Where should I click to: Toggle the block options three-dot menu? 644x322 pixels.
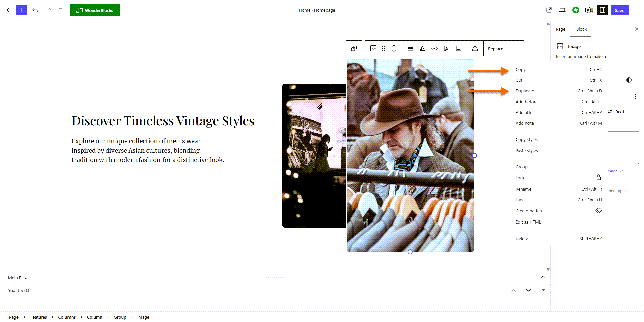click(x=516, y=48)
